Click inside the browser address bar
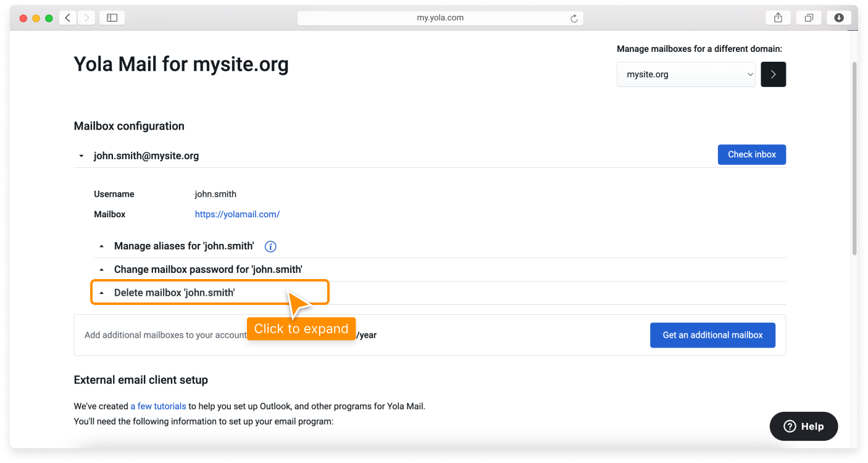This screenshot has width=868, height=463. pyautogui.click(x=440, y=17)
